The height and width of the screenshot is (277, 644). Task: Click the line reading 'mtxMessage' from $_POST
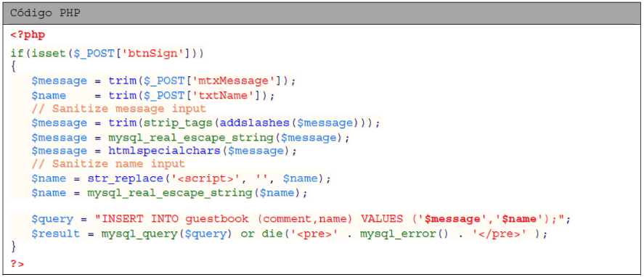[x=163, y=80]
